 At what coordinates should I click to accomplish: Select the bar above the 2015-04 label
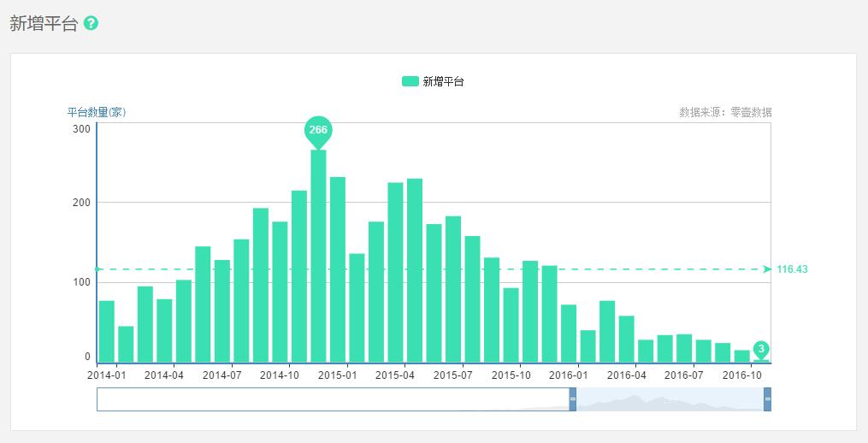click(x=395, y=273)
